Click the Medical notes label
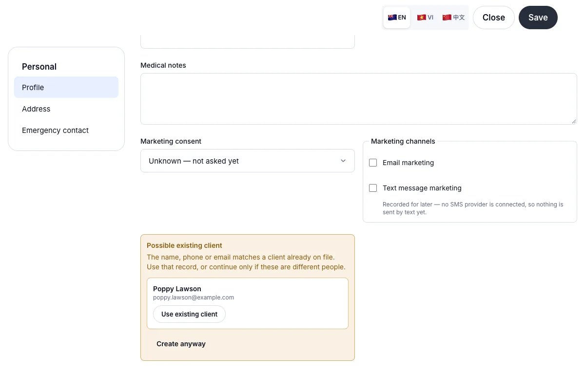 click(x=163, y=65)
